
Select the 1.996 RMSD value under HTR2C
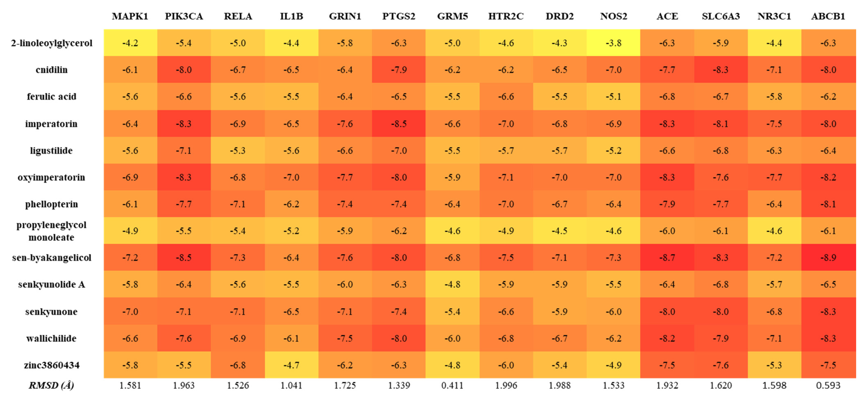[x=506, y=385]
